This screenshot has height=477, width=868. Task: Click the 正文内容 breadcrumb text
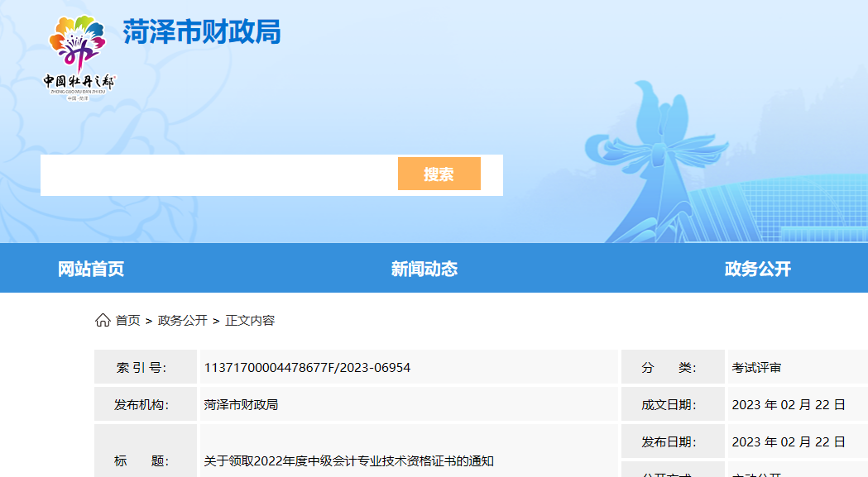[x=250, y=321]
